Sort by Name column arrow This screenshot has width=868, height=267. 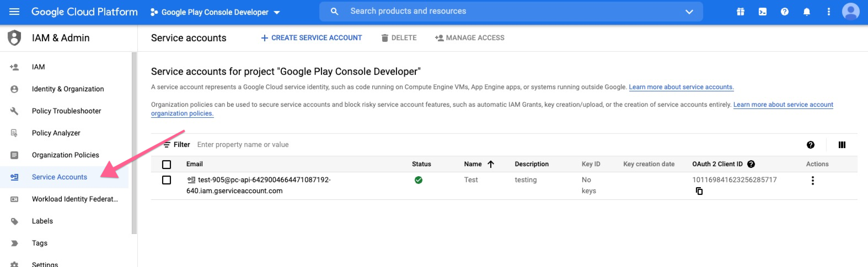pyautogui.click(x=491, y=164)
